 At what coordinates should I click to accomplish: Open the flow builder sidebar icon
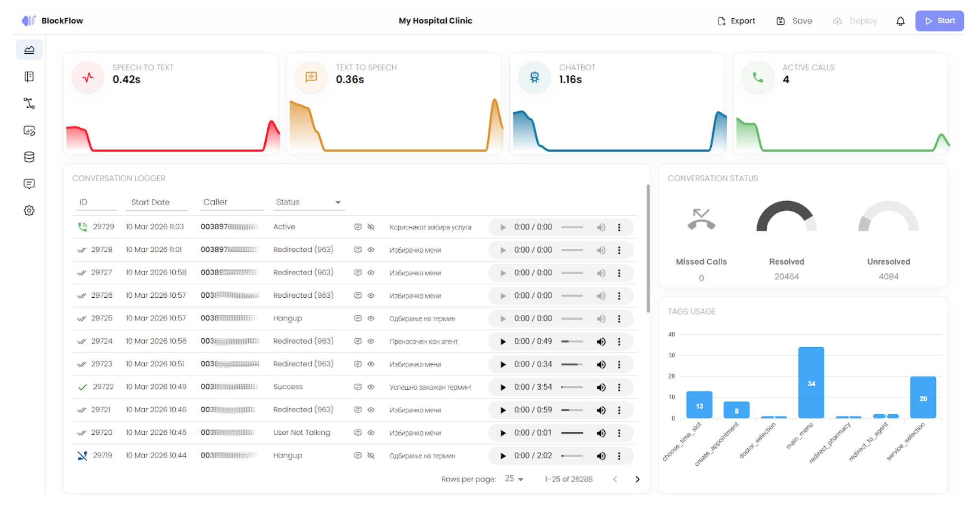click(x=29, y=103)
